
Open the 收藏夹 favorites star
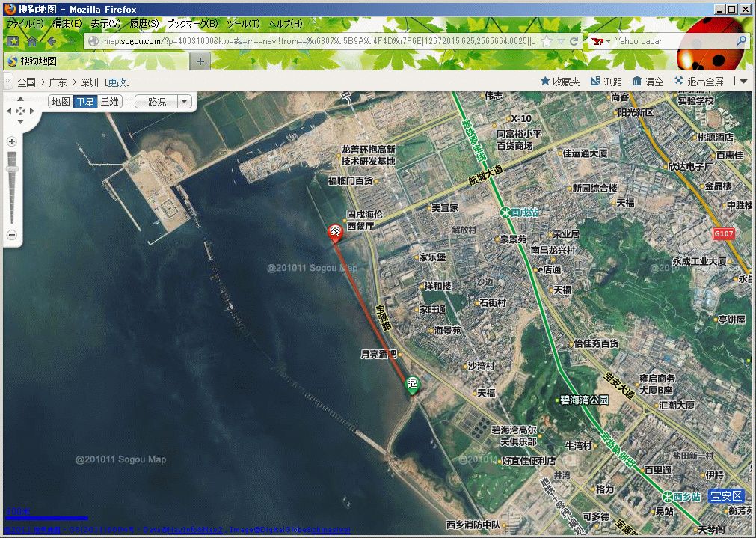(559, 82)
